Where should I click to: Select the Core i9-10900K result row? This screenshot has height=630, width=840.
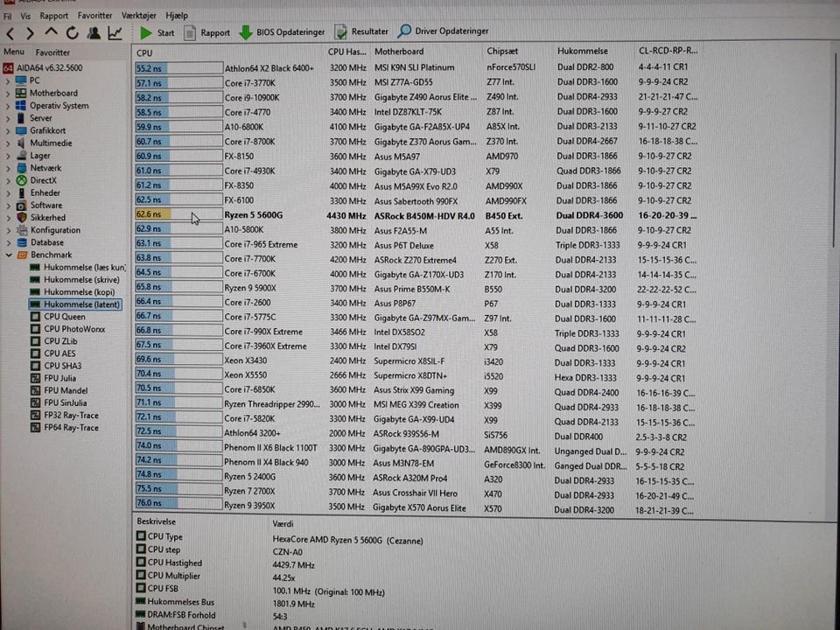416,97
